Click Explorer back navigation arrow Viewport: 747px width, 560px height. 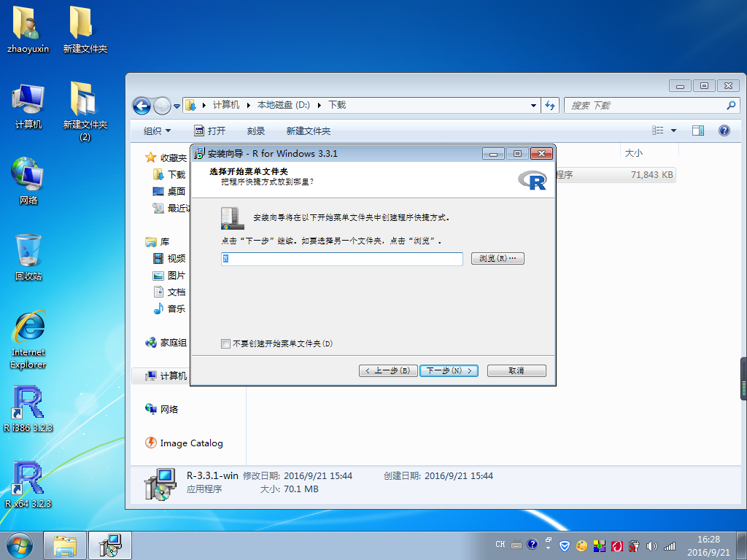(x=142, y=106)
